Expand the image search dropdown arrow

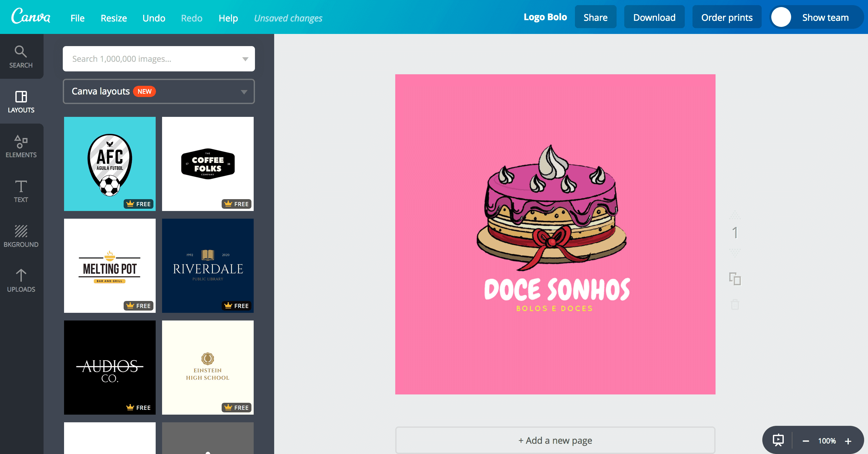pyautogui.click(x=245, y=59)
